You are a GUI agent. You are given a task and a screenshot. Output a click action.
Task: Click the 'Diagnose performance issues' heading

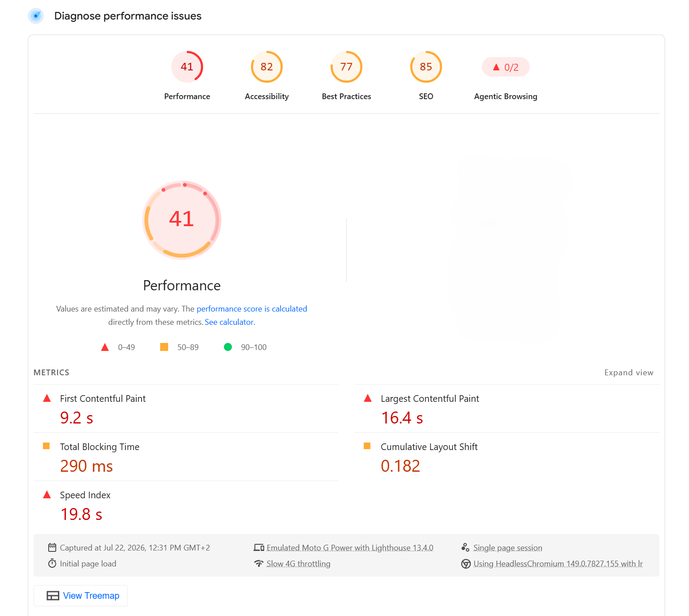pyautogui.click(x=128, y=16)
